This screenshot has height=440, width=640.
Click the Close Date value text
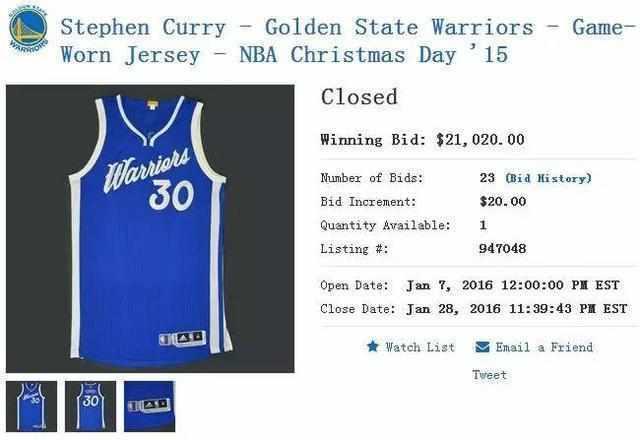point(517,309)
